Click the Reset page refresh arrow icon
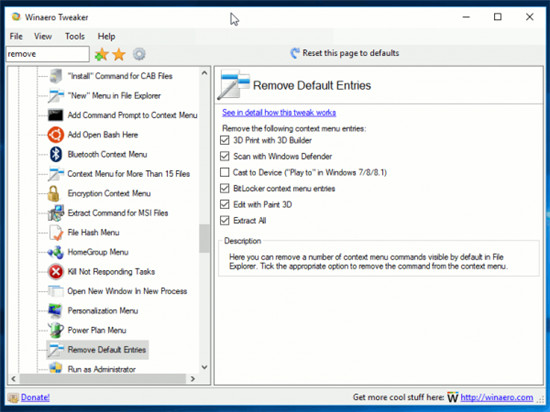Screen dimensions: 550x412 tap(295, 53)
